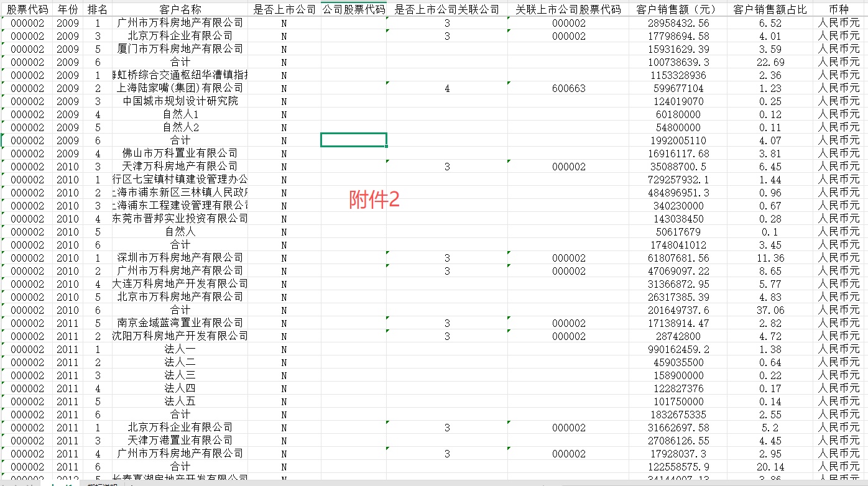This screenshot has width=868, height=486.
Task: Click the sales value 1153328936
Action: pos(677,75)
